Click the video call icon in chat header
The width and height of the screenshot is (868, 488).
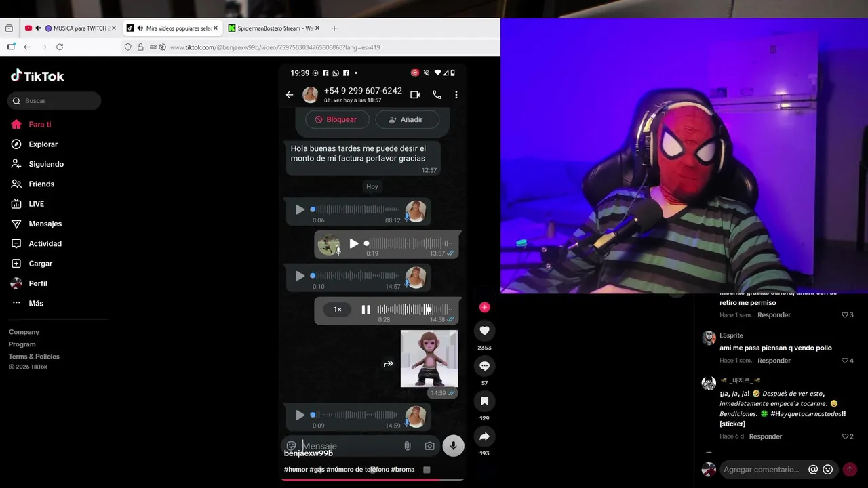tap(415, 95)
